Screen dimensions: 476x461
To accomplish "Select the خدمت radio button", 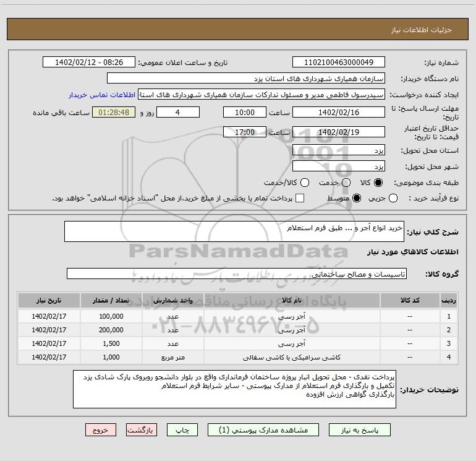I will click(346, 183).
